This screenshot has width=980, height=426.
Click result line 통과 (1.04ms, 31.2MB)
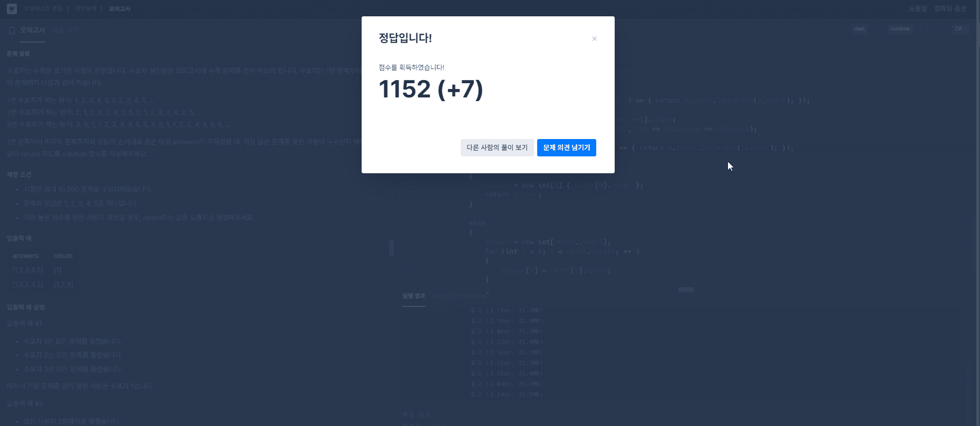coord(507,384)
